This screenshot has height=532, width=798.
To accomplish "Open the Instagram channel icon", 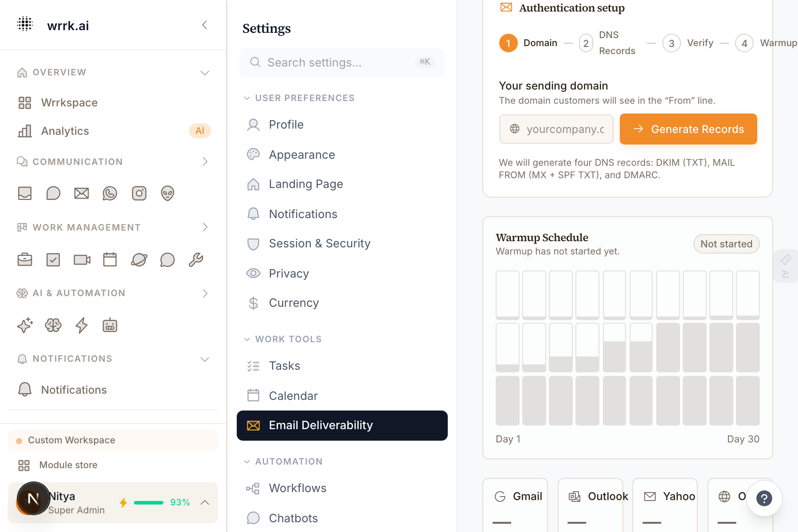I will [139, 193].
